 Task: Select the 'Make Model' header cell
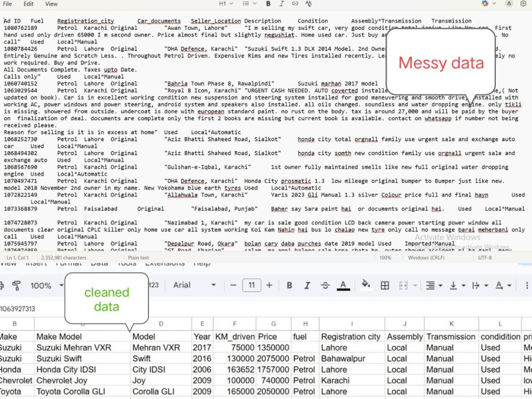coord(82,337)
